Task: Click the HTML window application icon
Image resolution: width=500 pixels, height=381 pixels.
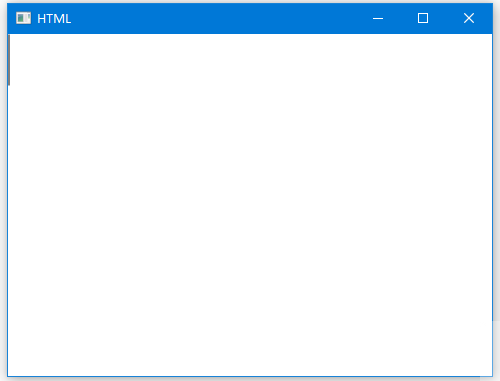Action: 23,18
